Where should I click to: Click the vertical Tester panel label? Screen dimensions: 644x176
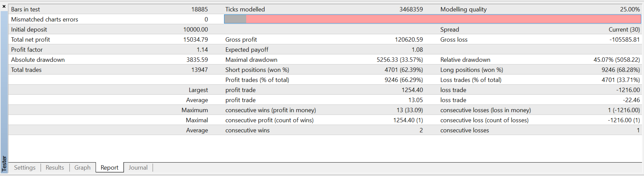(4, 164)
